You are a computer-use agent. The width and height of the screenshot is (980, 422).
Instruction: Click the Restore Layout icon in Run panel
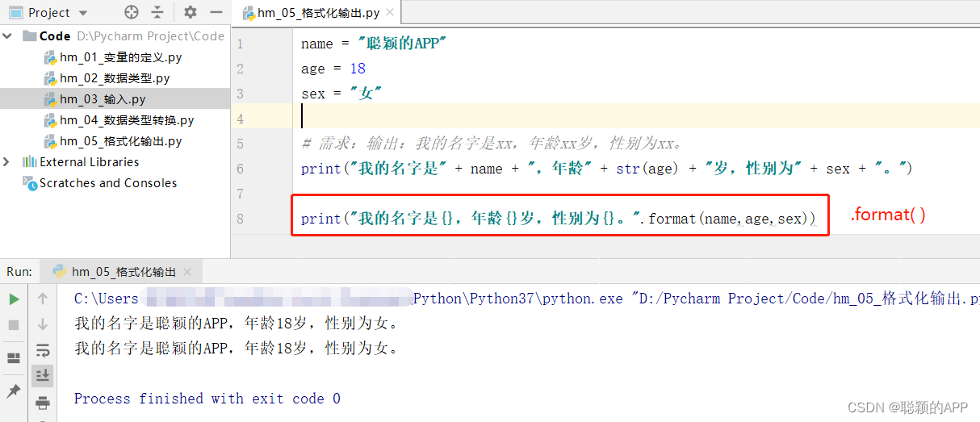[x=14, y=358]
